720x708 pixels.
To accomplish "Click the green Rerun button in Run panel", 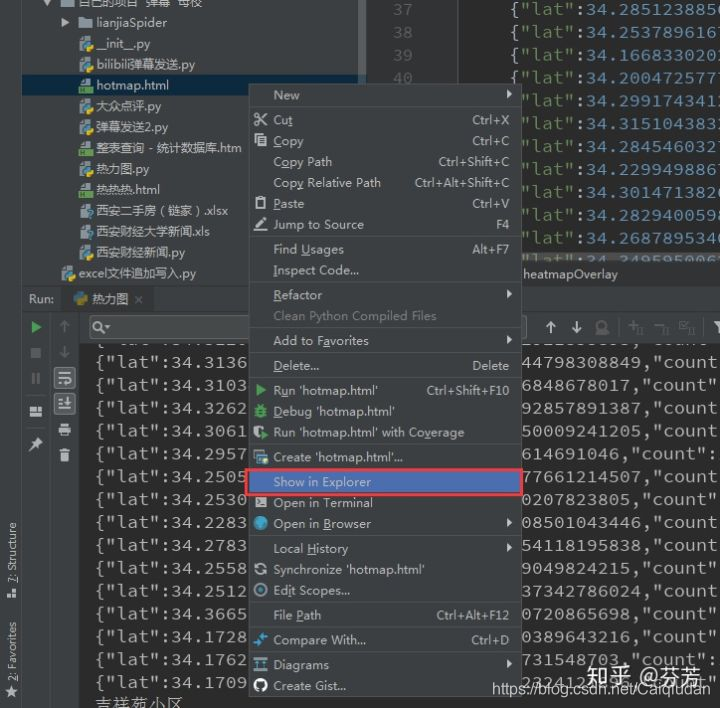I will click(36, 327).
